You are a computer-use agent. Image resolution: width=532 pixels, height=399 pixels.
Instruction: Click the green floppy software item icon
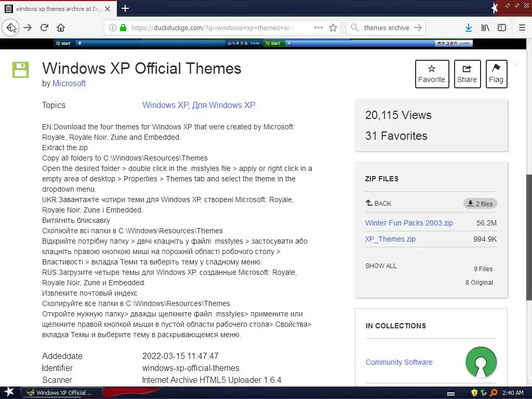click(x=21, y=70)
